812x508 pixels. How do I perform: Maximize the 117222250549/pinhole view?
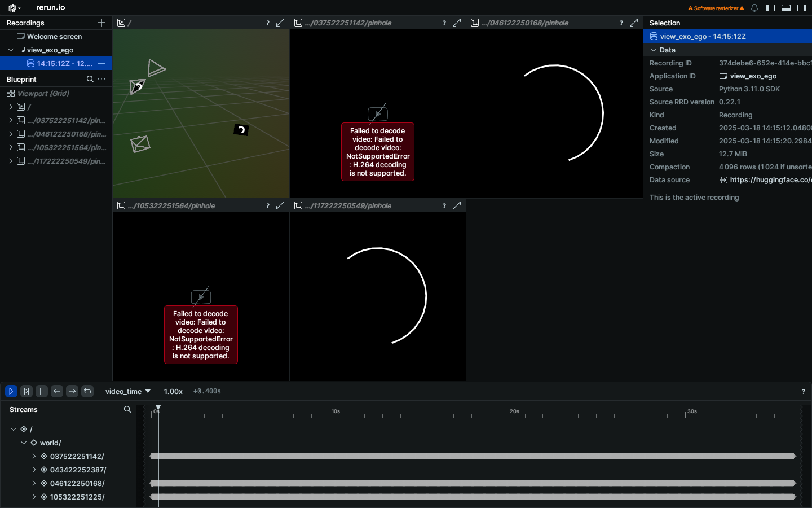click(x=457, y=205)
